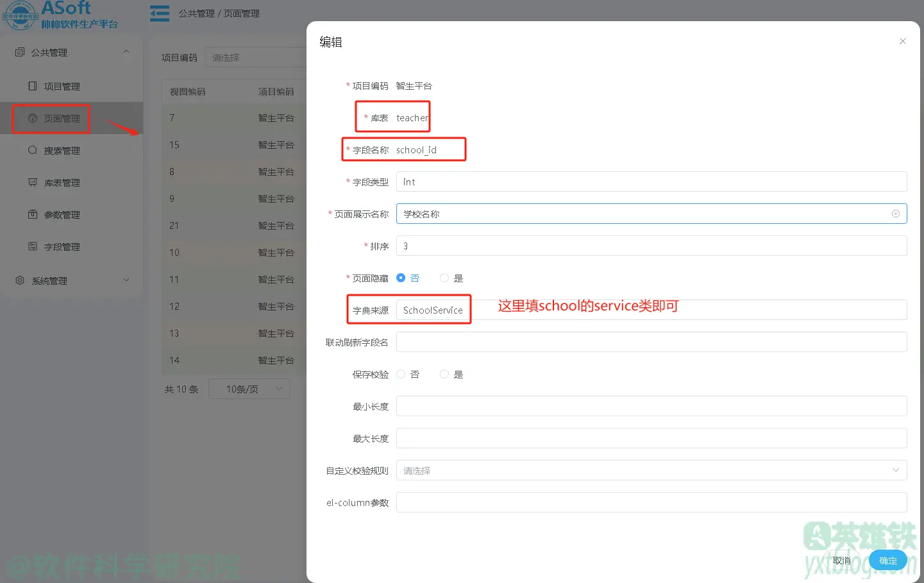Click the 联动刷新字段名 input field
Viewport: 924px width, 583px height.
[x=651, y=342]
